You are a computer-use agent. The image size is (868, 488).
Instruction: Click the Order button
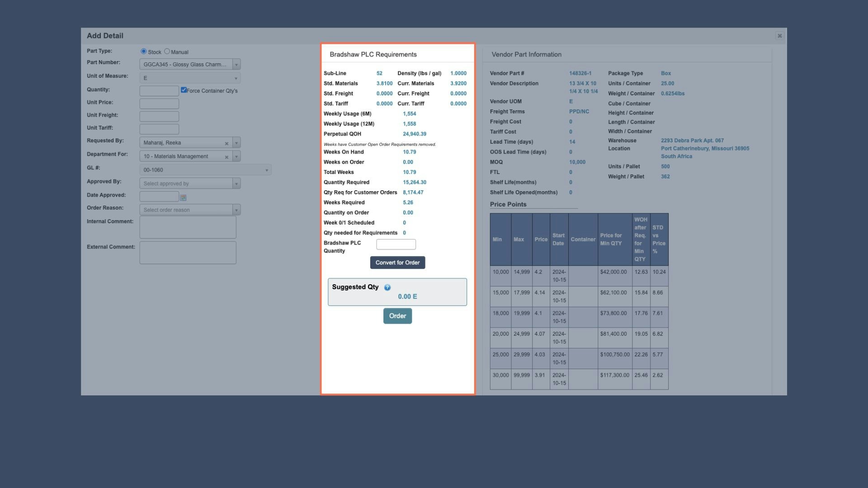pyautogui.click(x=397, y=315)
